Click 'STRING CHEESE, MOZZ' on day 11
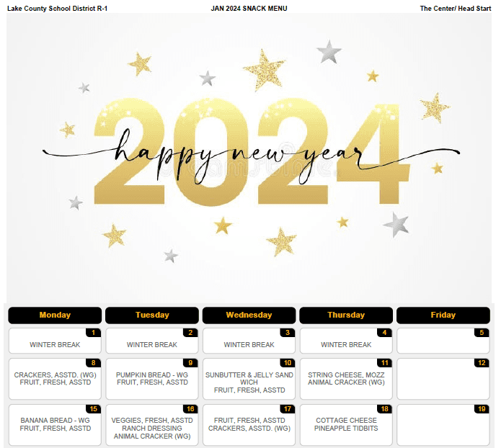The image size is (496, 448). (346, 375)
